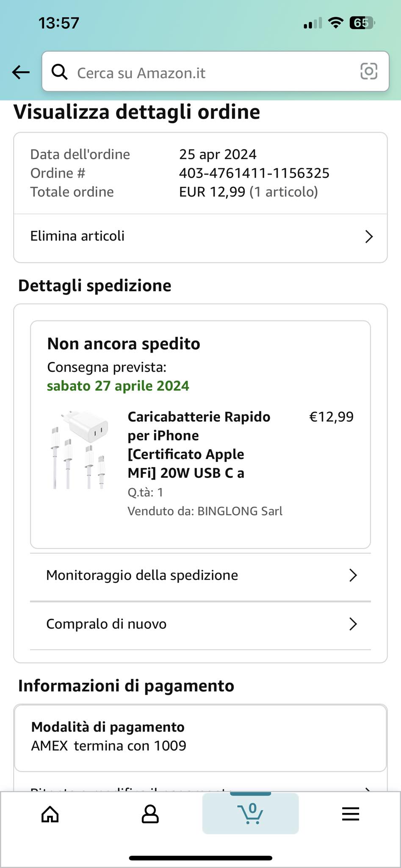Open Monitoraggio della spedizione

point(142,576)
